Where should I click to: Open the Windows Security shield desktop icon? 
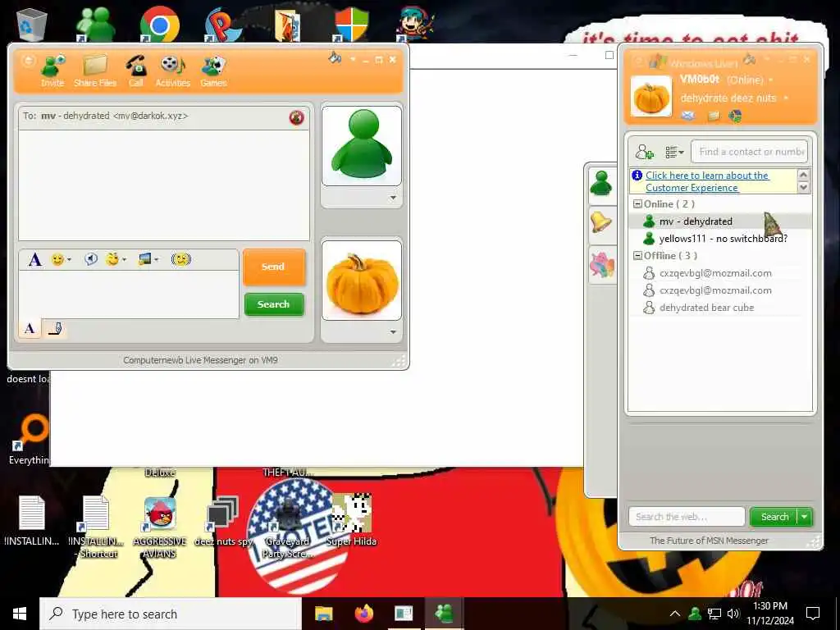tap(351, 24)
